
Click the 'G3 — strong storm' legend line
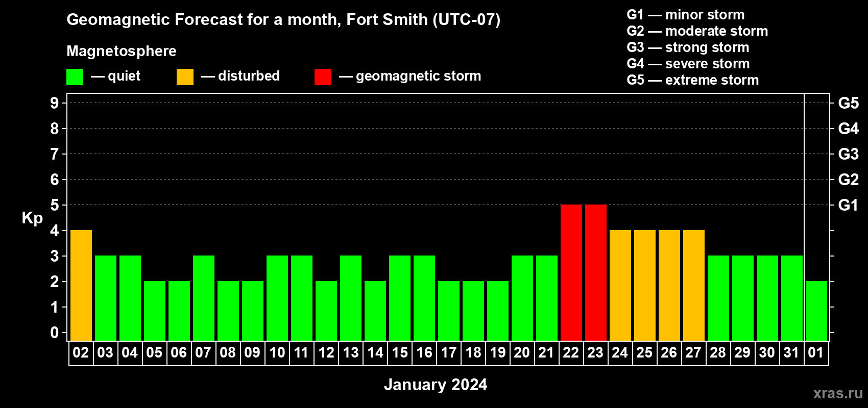[688, 47]
